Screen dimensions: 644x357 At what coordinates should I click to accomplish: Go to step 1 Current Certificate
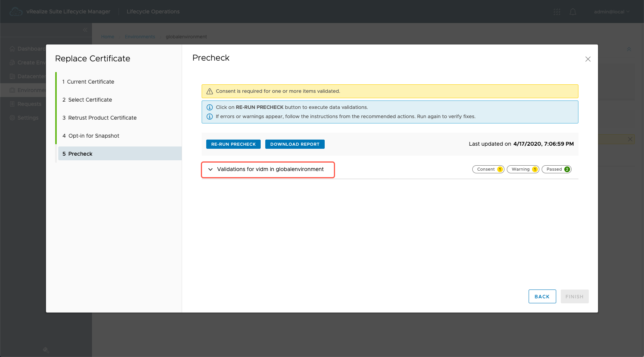(90, 82)
